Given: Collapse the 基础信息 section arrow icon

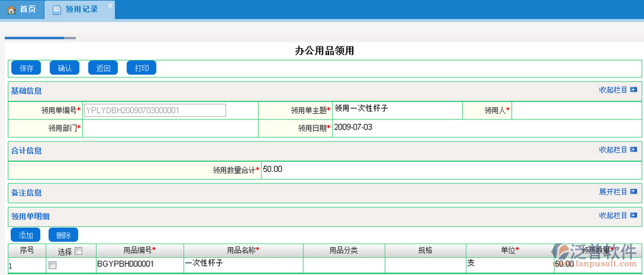Looking at the screenshot, I should (633, 90).
